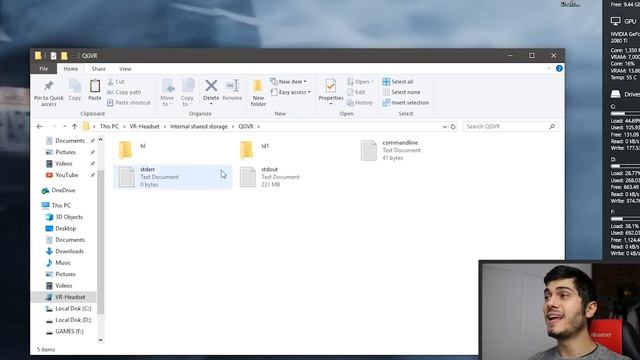Click the Delete dropdown arrow

[211, 104]
